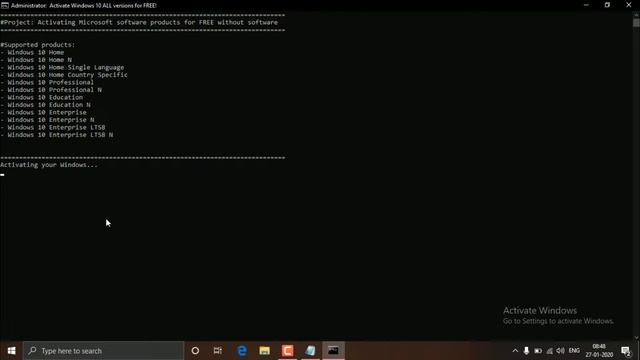Image resolution: width=640 pixels, height=360 pixels.
Task: Minimize the Command Prompt window
Action: pos(586,5)
